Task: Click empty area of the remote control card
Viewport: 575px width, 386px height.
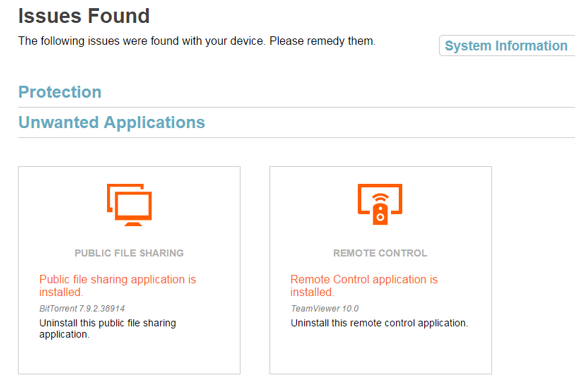Action: (380, 354)
